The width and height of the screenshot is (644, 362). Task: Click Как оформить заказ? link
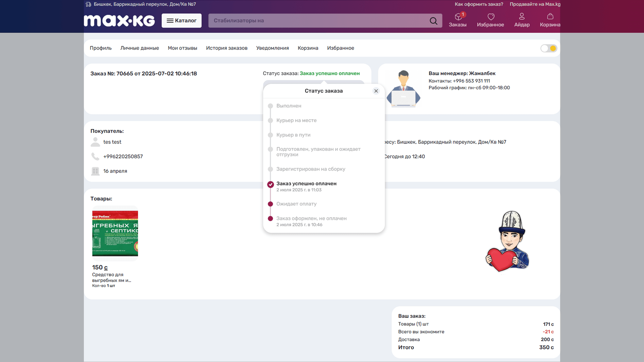pos(479,4)
